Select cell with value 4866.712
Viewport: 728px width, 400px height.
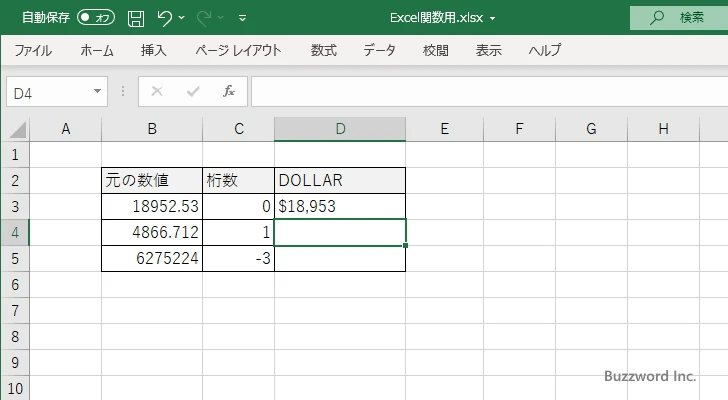[x=152, y=232]
